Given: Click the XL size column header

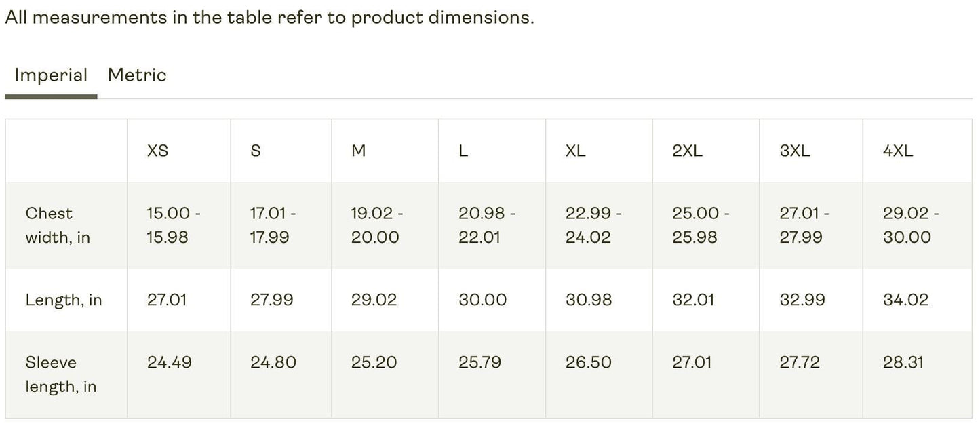Looking at the screenshot, I should pyautogui.click(x=575, y=151).
